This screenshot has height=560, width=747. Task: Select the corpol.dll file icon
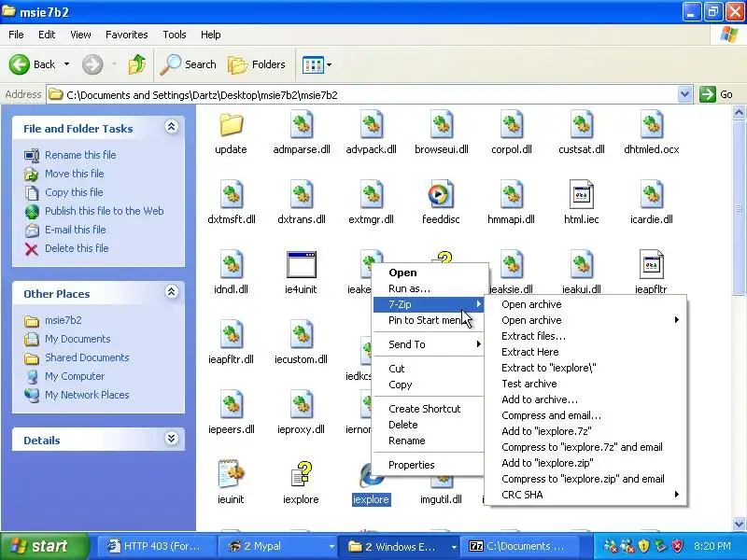(x=511, y=125)
